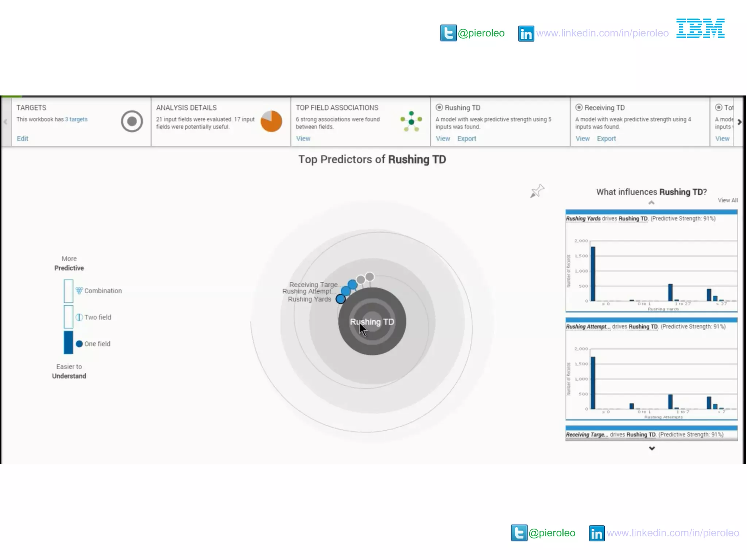Image resolution: width=747 pixels, height=560 pixels.
Task: Click the IBM logo
Action: 700,28
